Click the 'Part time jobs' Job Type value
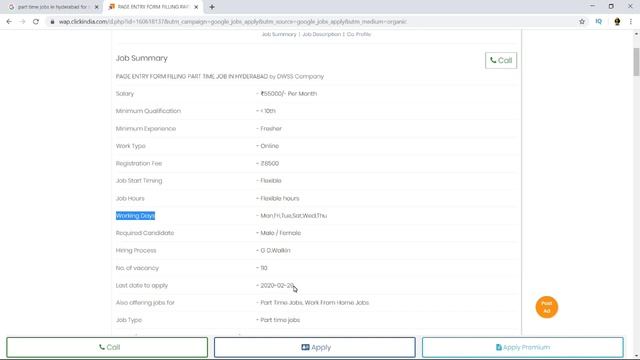The width and height of the screenshot is (640, 360). click(280, 320)
